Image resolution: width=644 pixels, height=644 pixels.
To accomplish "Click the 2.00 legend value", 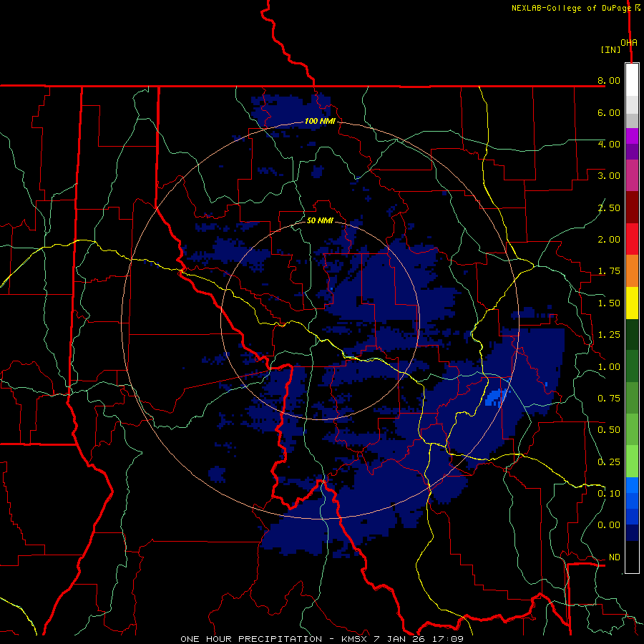I will point(609,240).
